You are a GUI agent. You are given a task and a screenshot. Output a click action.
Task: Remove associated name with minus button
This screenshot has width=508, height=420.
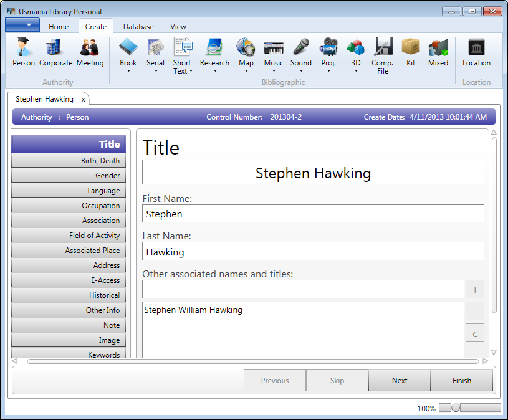pos(475,312)
